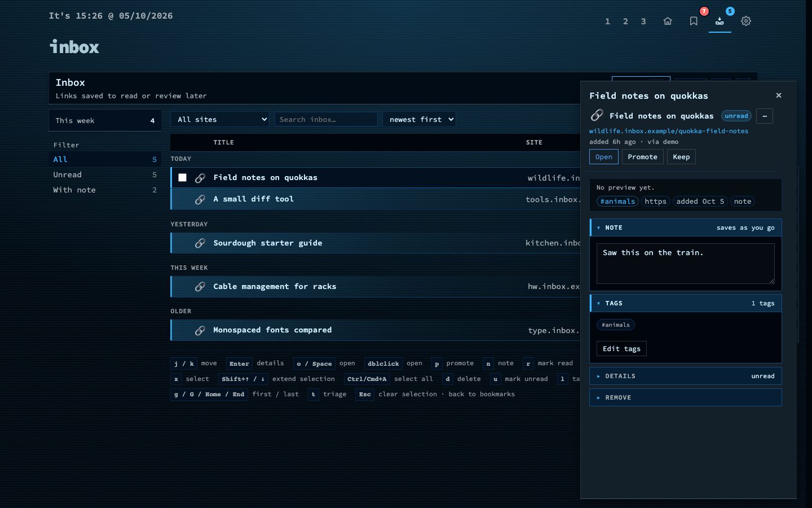The height and width of the screenshot is (508, 812).
Task: Select the inbox tray icon with badge 5
Action: tap(720, 21)
